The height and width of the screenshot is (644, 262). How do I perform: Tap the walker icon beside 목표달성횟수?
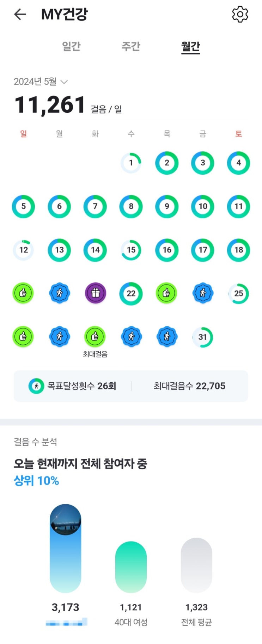coord(36,386)
